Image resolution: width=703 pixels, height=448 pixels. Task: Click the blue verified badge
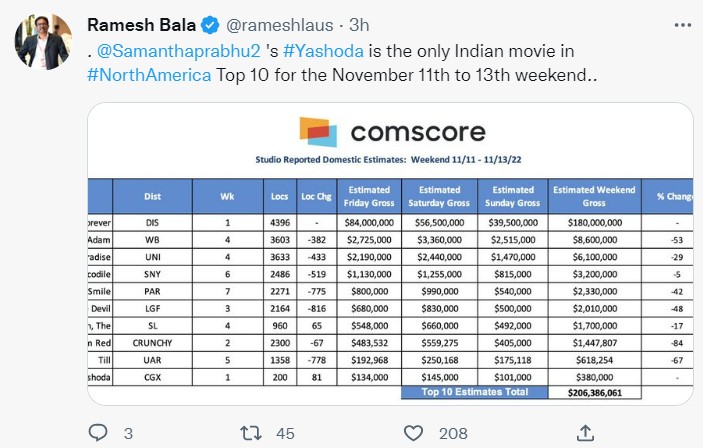(212, 24)
